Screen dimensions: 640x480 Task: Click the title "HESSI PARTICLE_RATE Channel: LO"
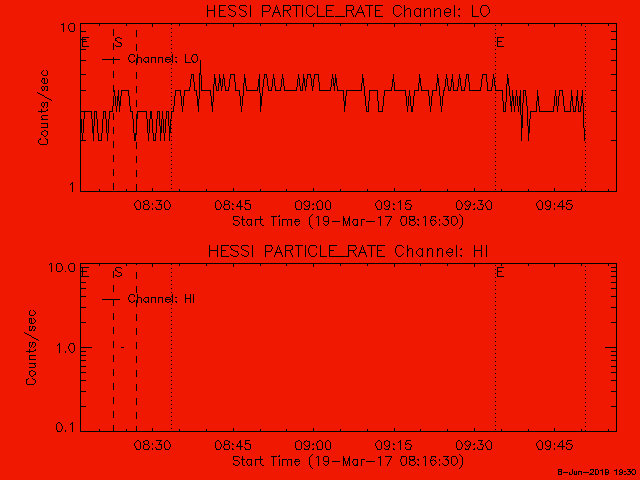tap(348, 11)
